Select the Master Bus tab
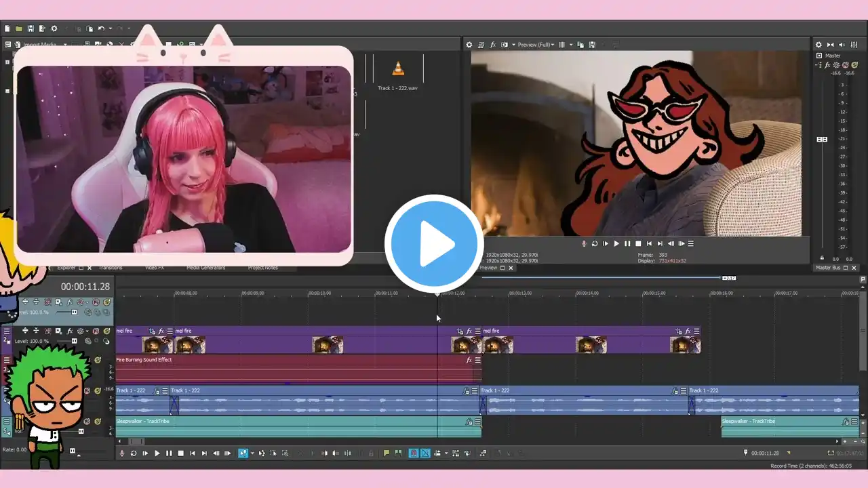 (827, 268)
